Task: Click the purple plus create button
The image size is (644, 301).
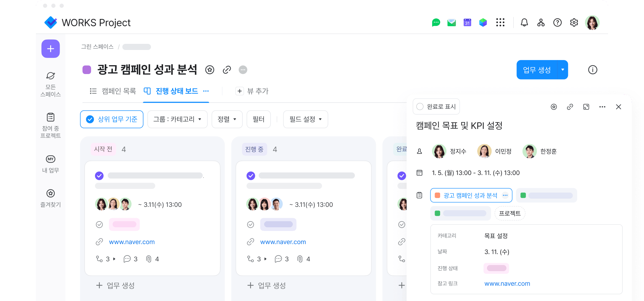Action: click(51, 49)
